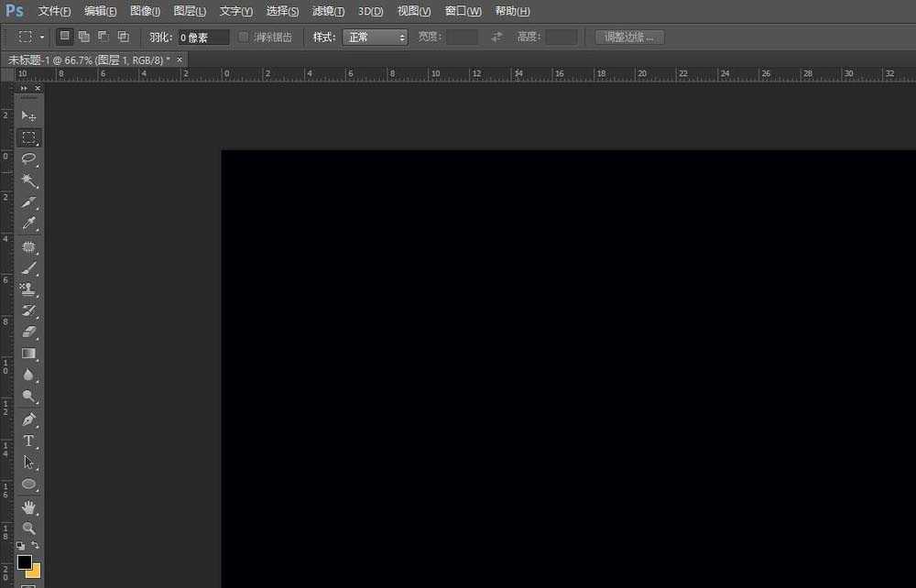
Task: Enable the 消除锯齿 anti-alias checkbox
Action: pos(244,38)
